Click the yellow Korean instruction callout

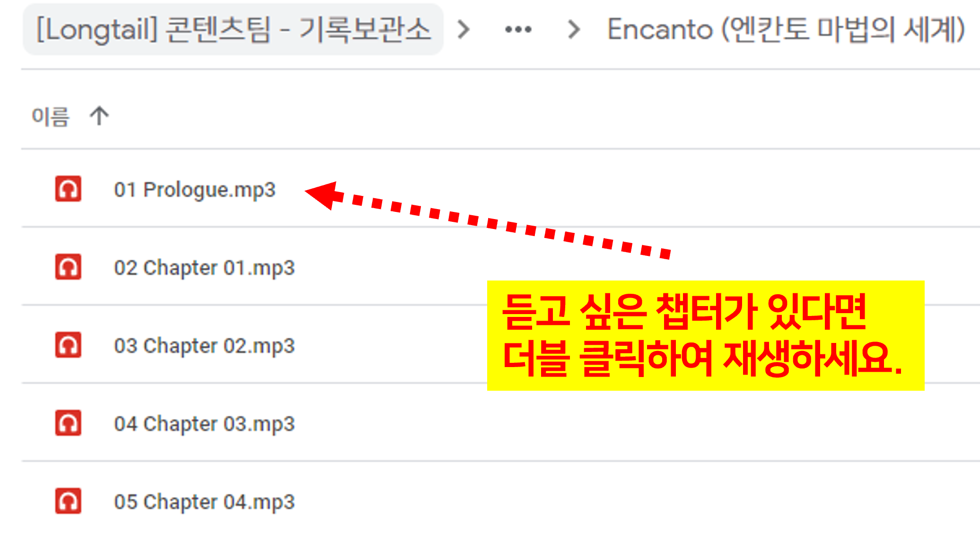click(x=706, y=335)
